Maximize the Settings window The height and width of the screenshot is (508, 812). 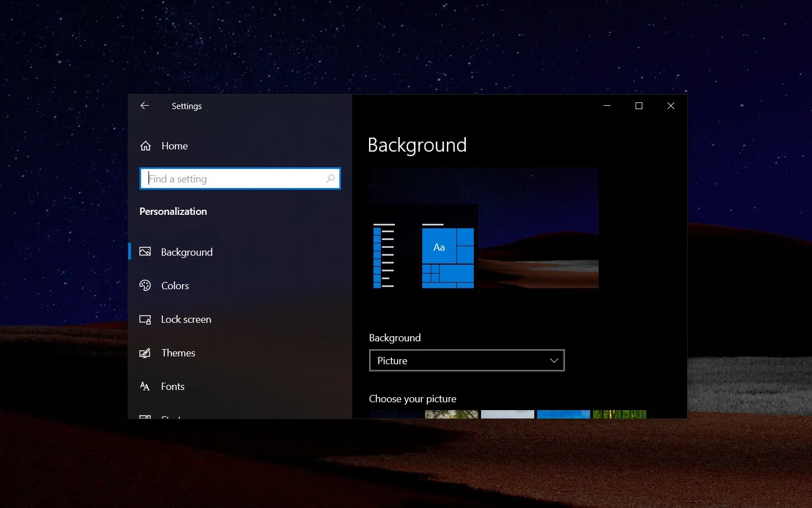639,106
